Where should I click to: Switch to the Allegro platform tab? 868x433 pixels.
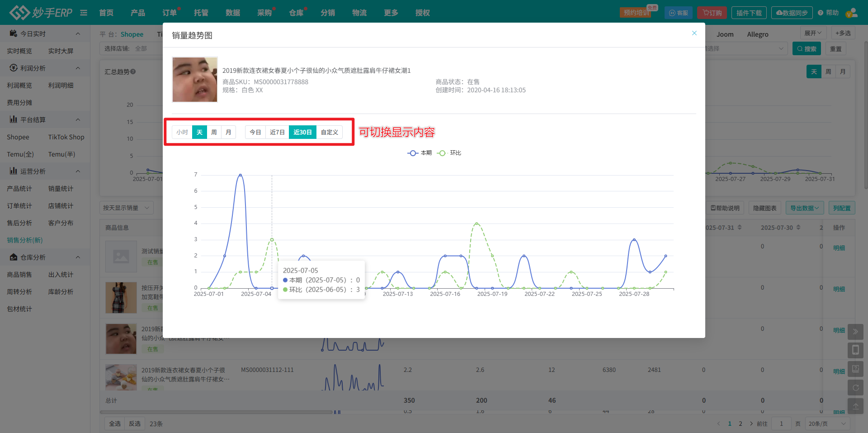click(x=758, y=34)
